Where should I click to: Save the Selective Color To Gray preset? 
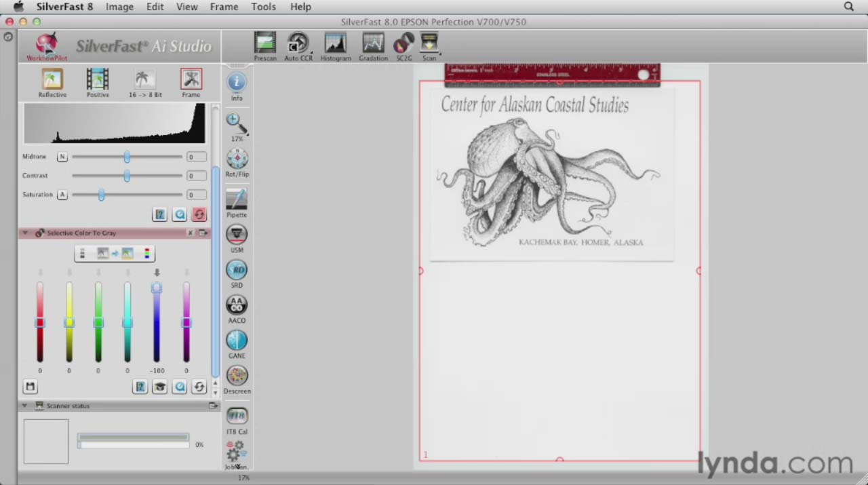[x=30, y=387]
